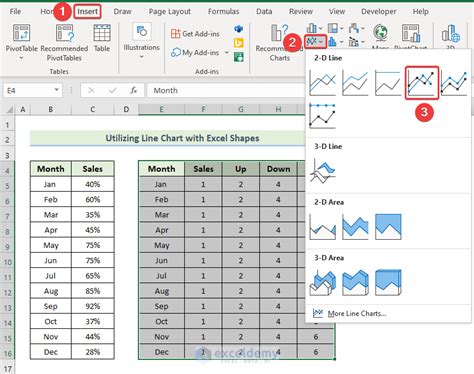
Task: Click the PivotChart icon
Action: click(411, 33)
